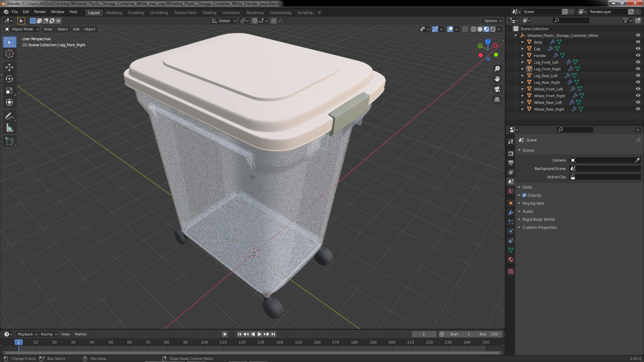The height and width of the screenshot is (362, 644).
Task: Click the Options button in viewport header
Action: coord(492,21)
